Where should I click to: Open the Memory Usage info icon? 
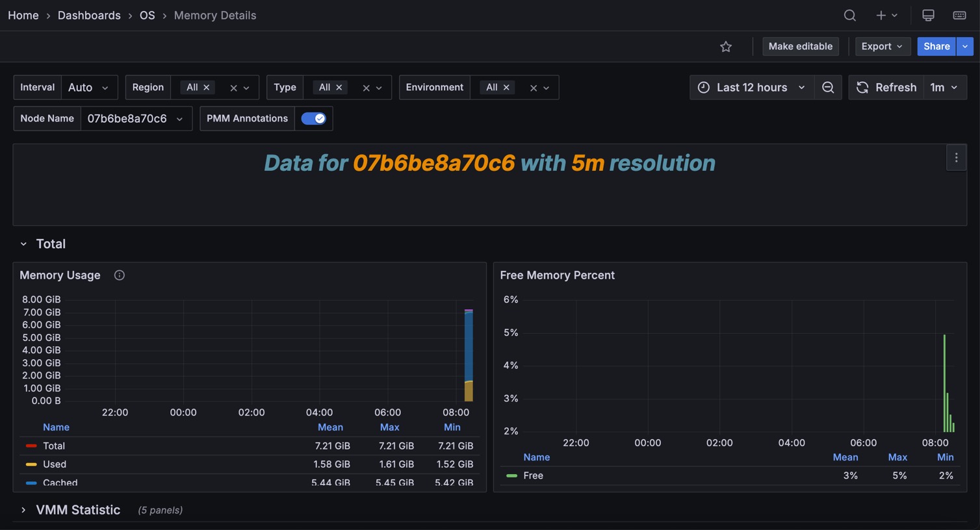coord(120,275)
